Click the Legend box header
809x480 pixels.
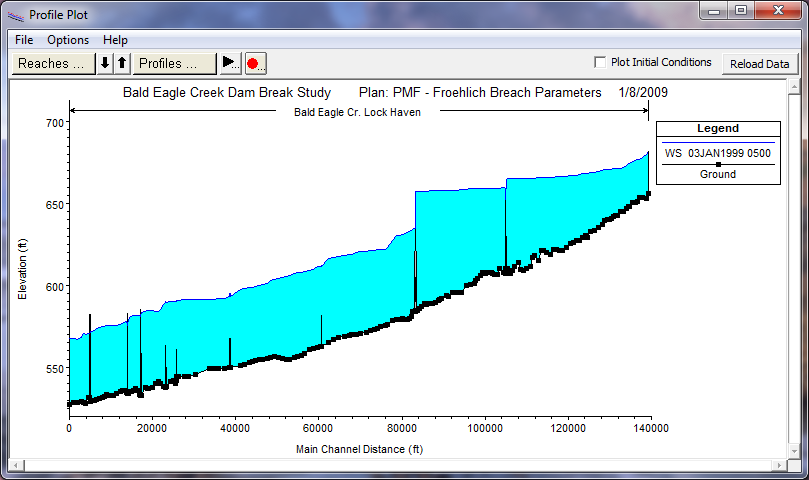point(718,128)
